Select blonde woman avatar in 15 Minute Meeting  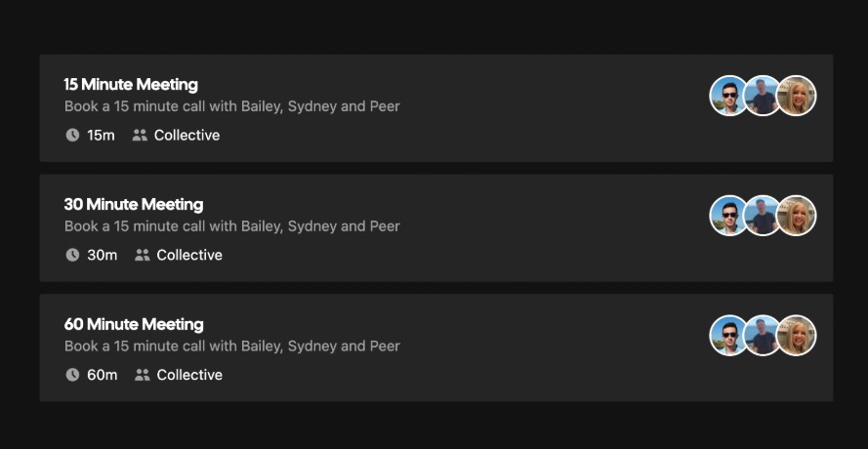tap(797, 96)
